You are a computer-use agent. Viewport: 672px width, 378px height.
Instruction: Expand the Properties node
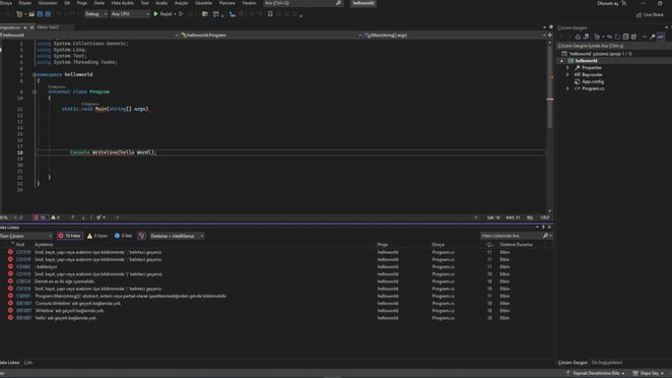coord(568,68)
